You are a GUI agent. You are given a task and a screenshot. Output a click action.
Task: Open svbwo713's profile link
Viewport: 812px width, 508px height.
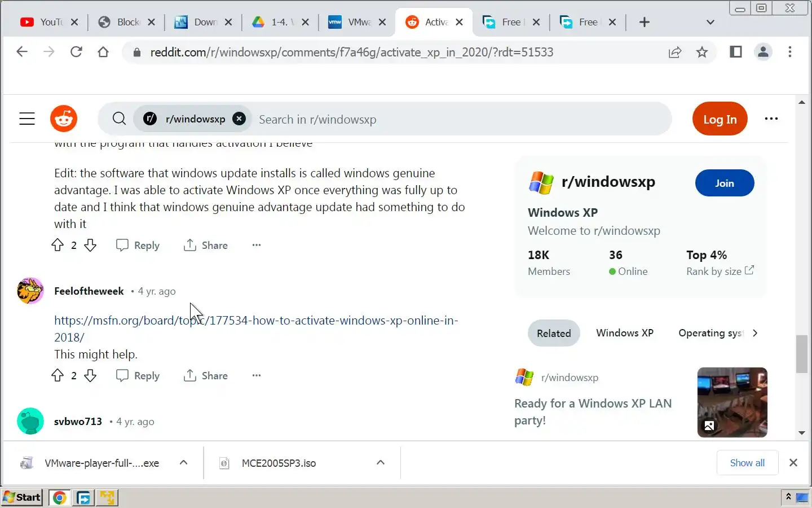click(78, 422)
